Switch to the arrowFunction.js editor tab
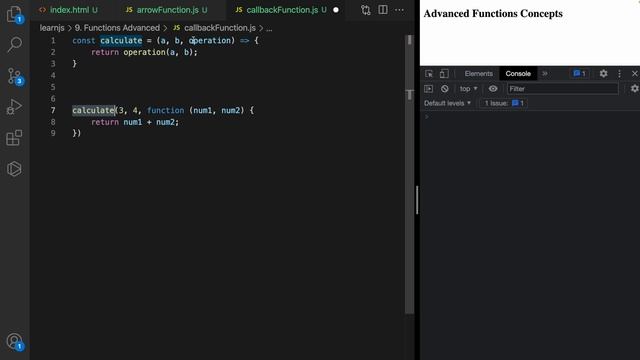This screenshot has width=640, height=360. (x=167, y=10)
